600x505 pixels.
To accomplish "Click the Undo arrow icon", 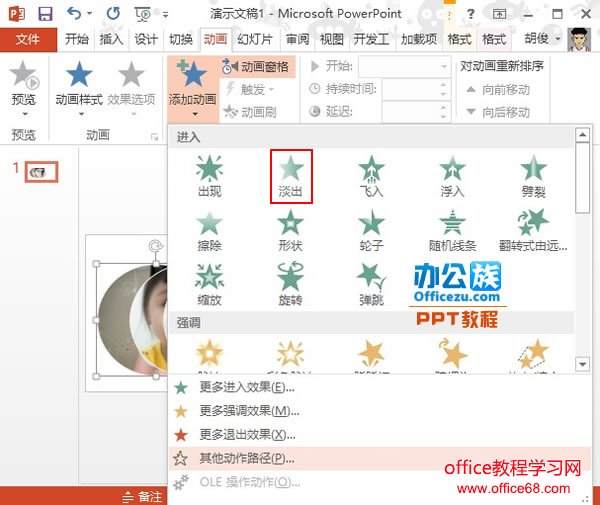I will (x=74, y=14).
